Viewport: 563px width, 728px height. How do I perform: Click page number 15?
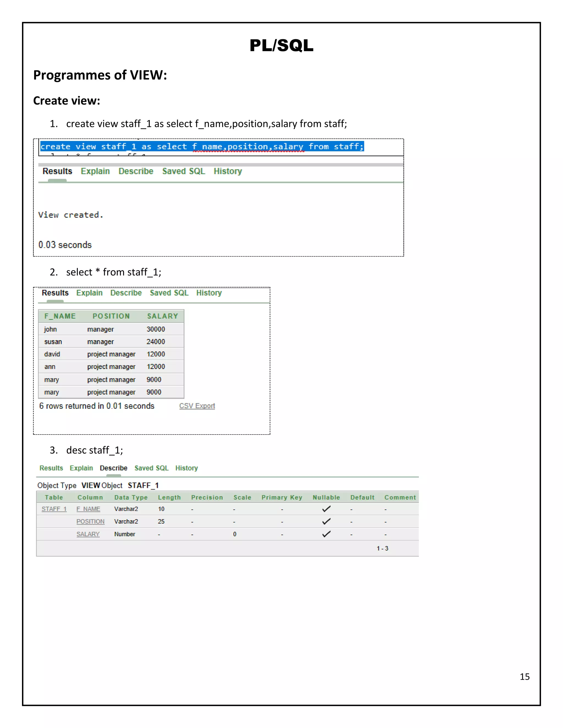tap(525, 677)
